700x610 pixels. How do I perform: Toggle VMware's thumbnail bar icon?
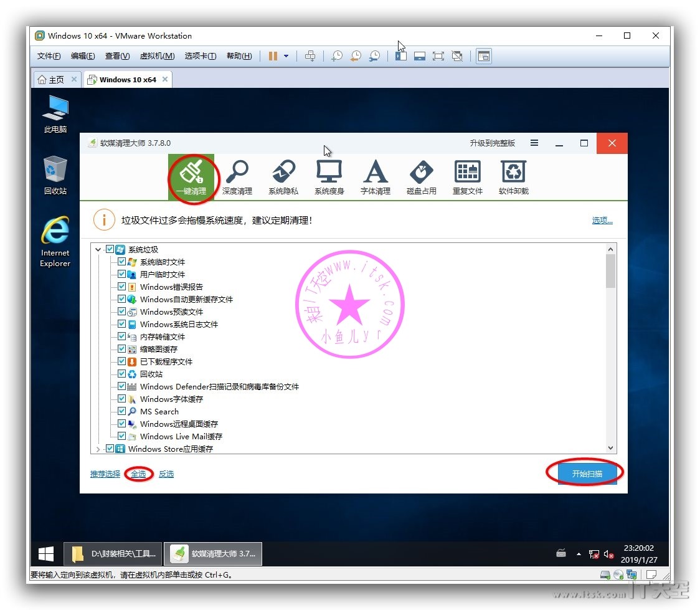click(420, 56)
